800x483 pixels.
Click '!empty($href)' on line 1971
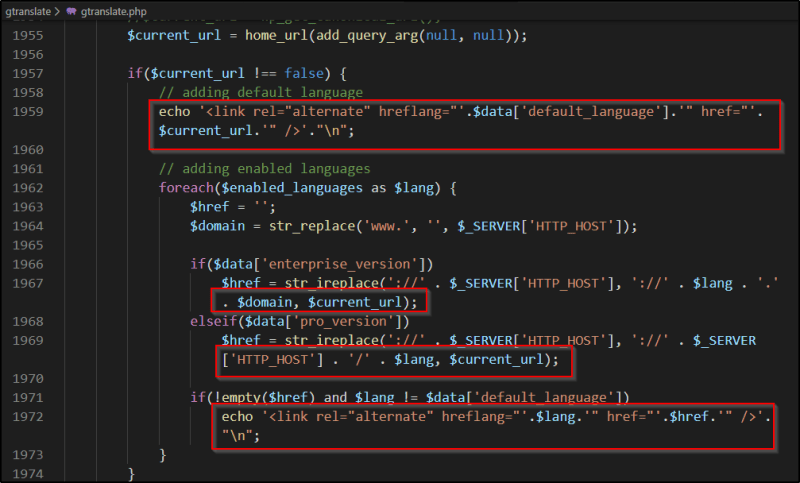point(265,397)
